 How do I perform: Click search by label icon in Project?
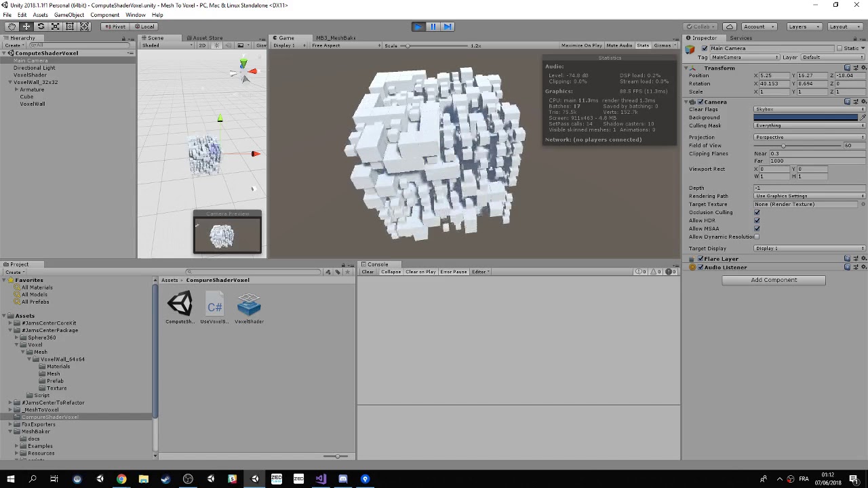(338, 272)
